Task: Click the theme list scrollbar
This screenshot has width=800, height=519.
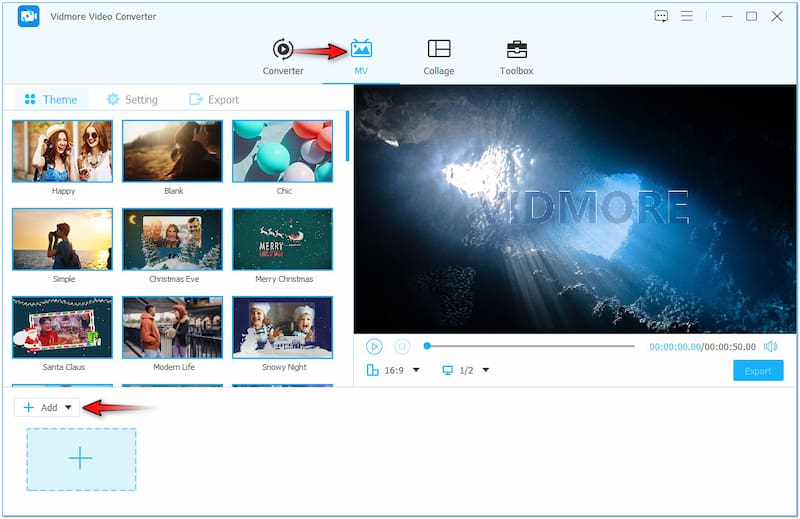Action: pos(347,136)
